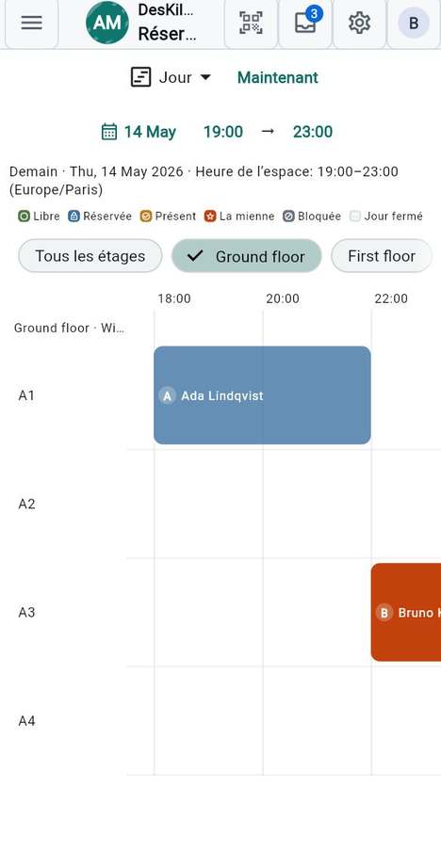Expand the Jour view dropdown arrow
The image size is (441, 868).
coord(205,77)
